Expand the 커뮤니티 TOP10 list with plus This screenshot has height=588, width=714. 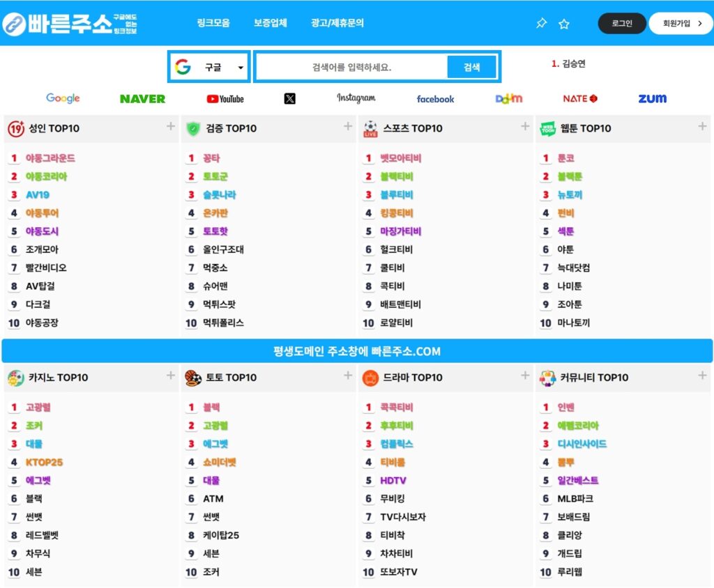702,375
